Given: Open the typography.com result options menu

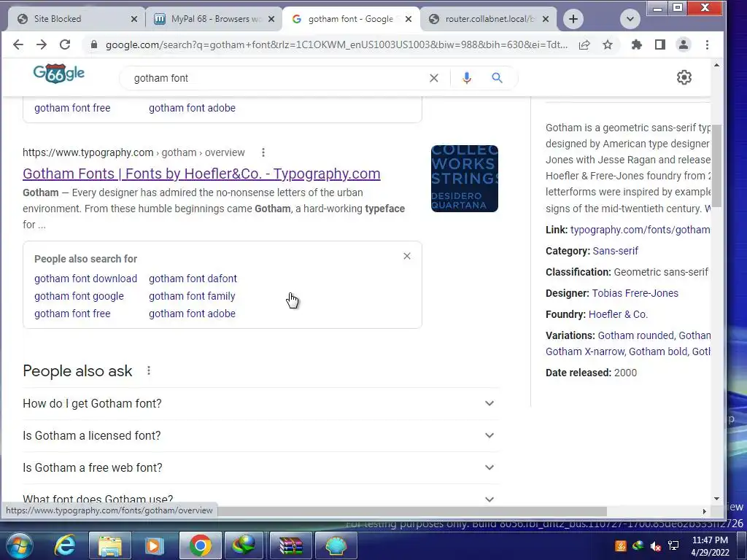Looking at the screenshot, I should 263,152.
